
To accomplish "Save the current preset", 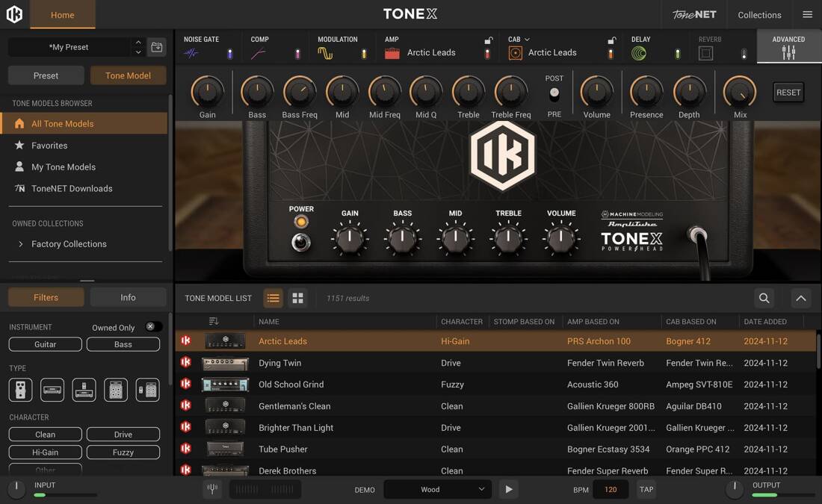I will click(156, 46).
